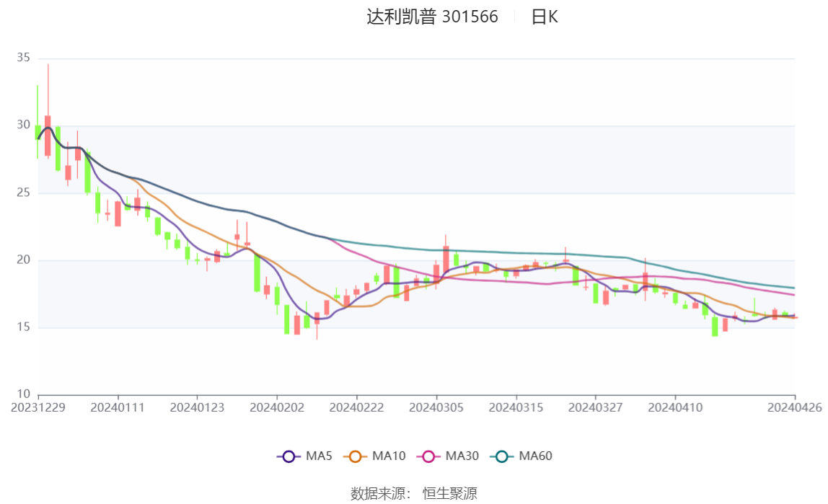Viewport: 828px width, 504px height.
Task: Click the y-axis value 35
Action: pyautogui.click(x=23, y=58)
